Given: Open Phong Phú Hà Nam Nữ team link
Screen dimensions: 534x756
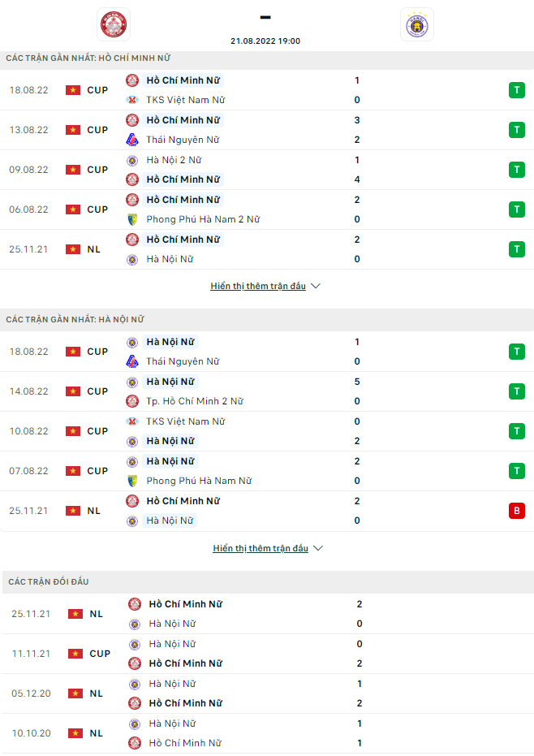Looking at the screenshot, I should [199, 481].
